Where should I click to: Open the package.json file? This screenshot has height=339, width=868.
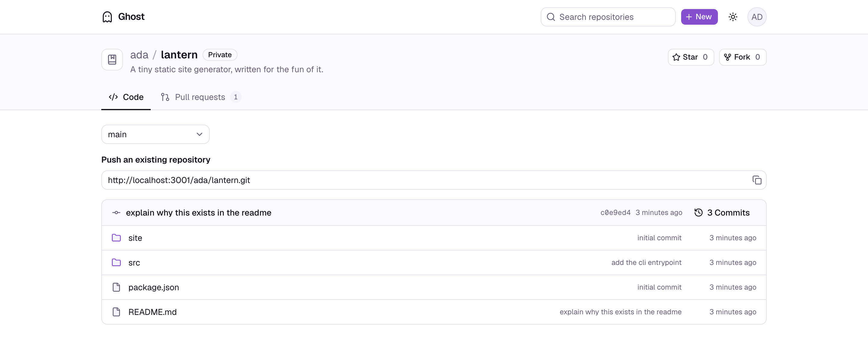pyautogui.click(x=154, y=288)
